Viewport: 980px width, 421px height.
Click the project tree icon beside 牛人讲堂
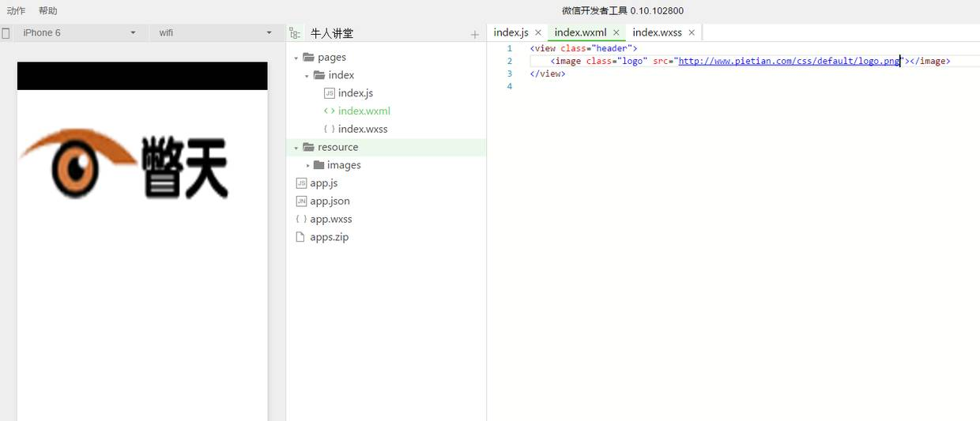pyautogui.click(x=295, y=33)
